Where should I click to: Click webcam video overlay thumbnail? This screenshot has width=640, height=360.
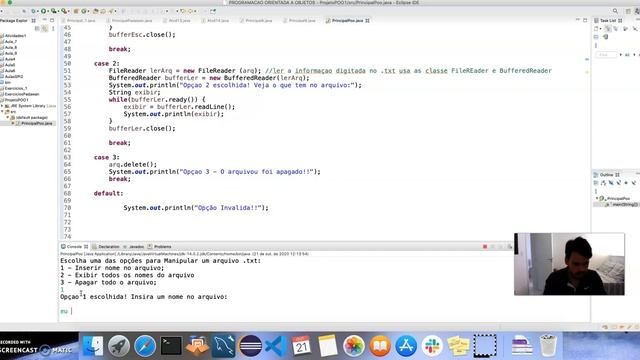pyautogui.click(x=569, y=264)
